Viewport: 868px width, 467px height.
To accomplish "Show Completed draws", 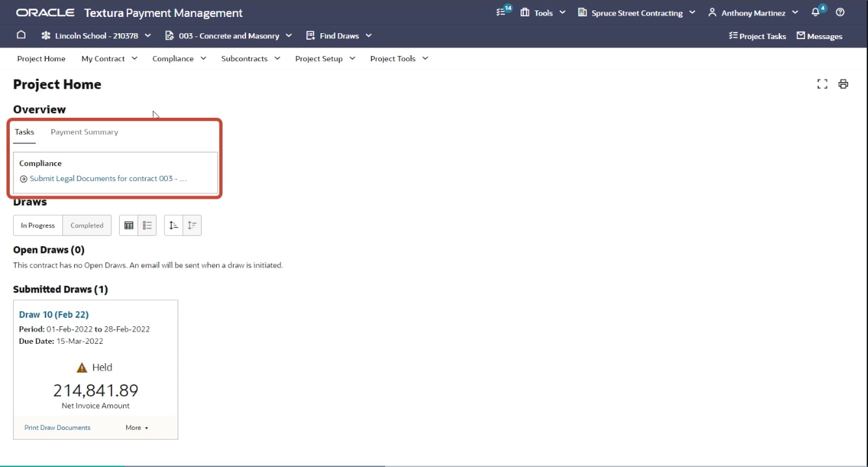I will 87,225.
